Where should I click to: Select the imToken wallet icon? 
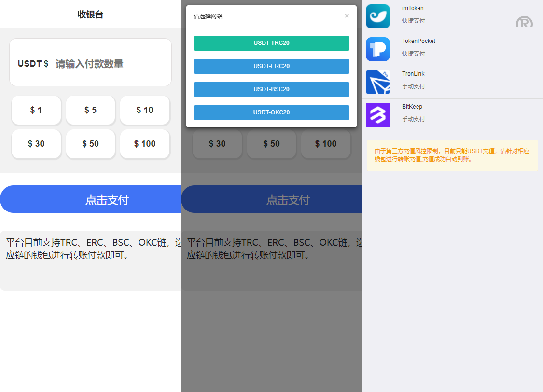(377, 16)
